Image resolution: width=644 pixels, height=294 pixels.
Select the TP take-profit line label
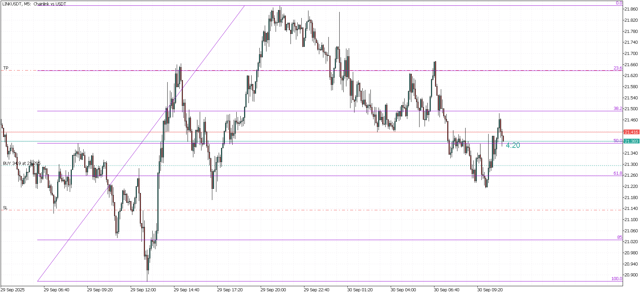pyautogui.click(x=6, y=68)
